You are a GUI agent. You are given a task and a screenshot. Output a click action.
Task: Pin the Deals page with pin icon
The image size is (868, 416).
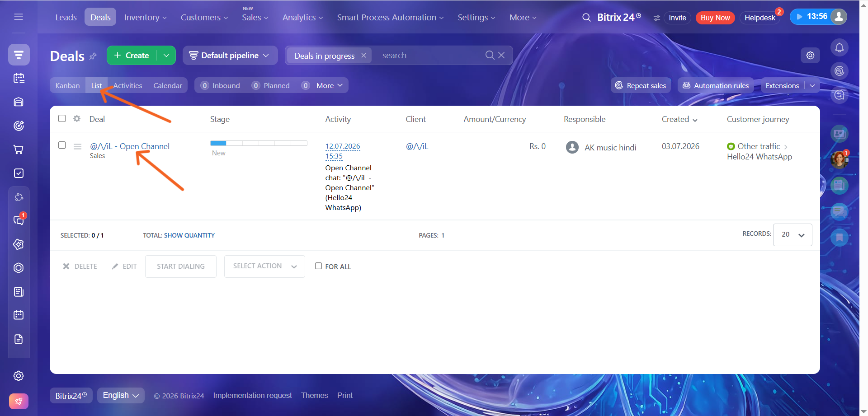pyautogui.click(x=93, y=56)
